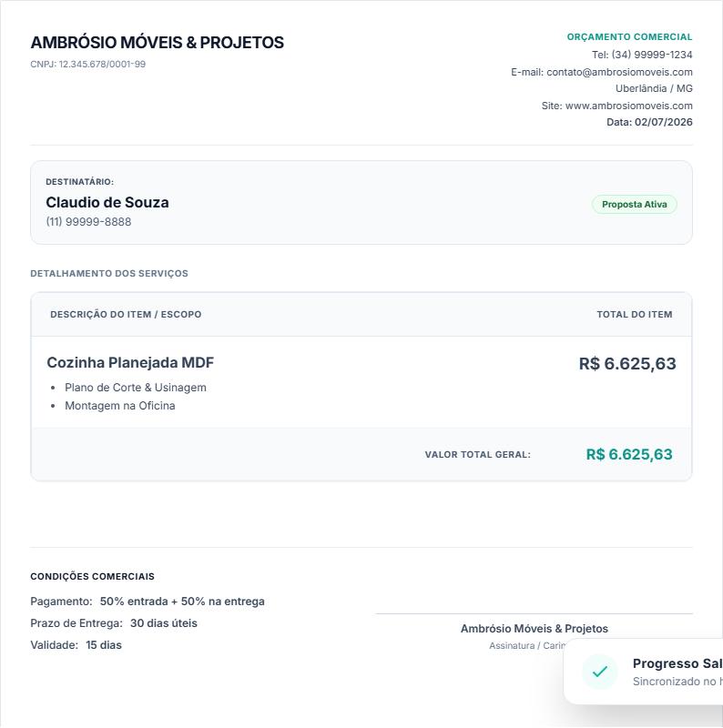The height and width of the screenshot is (728, 723).
Task: Click the Plano de Corte & Usinagem bullet
Action: click(x=135, y=388)
